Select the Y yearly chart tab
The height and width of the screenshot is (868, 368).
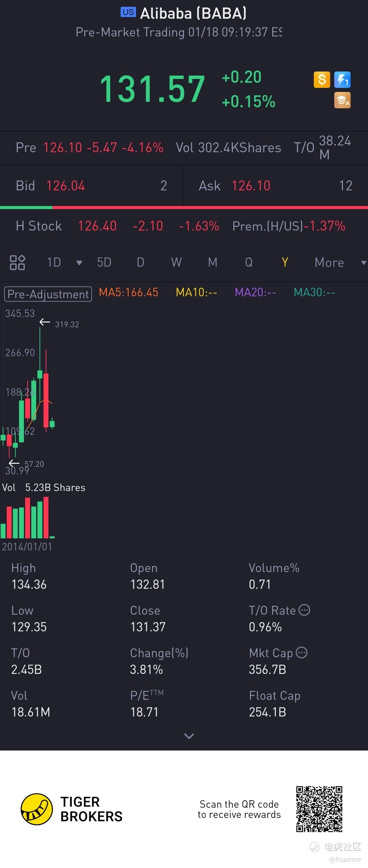(x=285, y=263)
